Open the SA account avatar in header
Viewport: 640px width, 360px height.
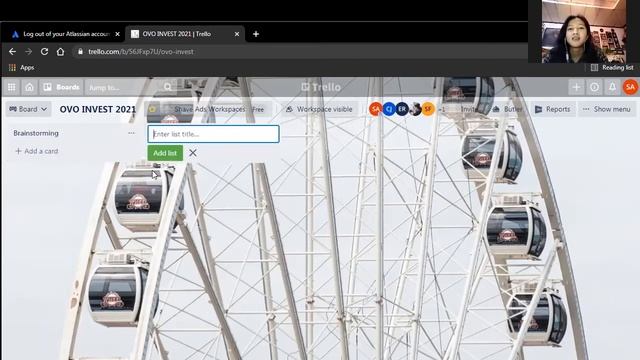click(x=630, y=87)
